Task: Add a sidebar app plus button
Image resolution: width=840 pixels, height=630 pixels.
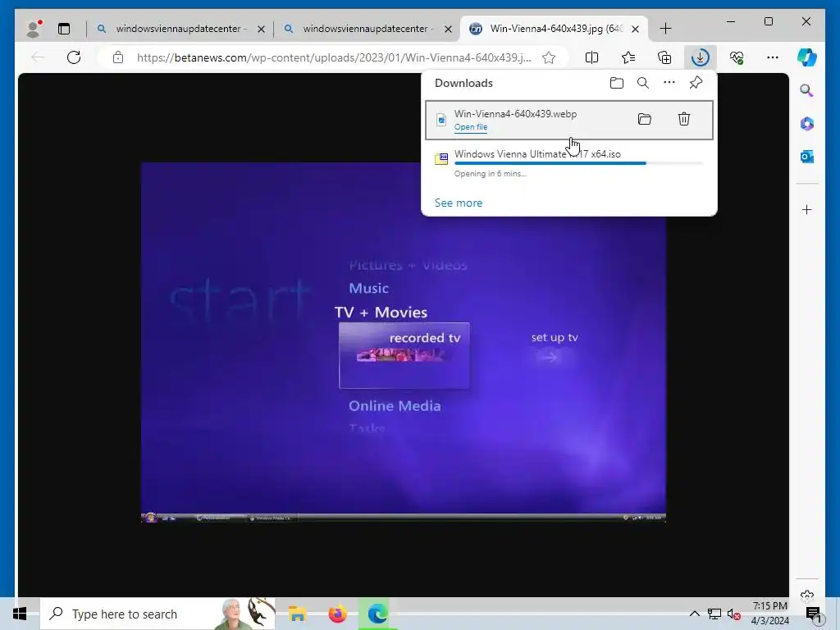Action: point(807,209)
